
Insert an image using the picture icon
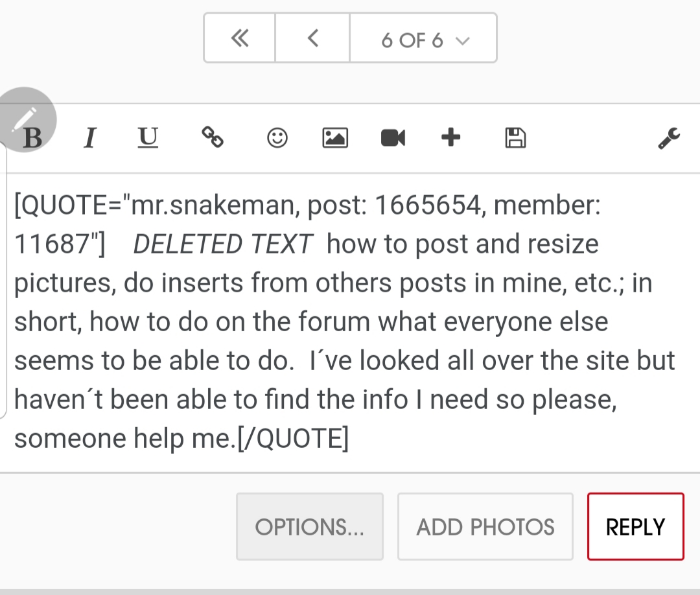pyautogui.click(x=335, y=137)
